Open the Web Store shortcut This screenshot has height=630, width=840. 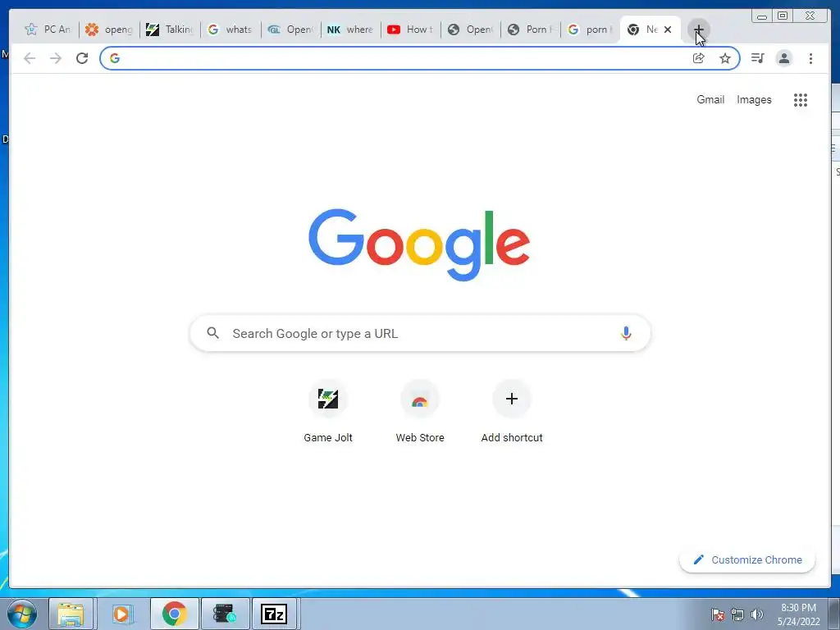point(420,412)
